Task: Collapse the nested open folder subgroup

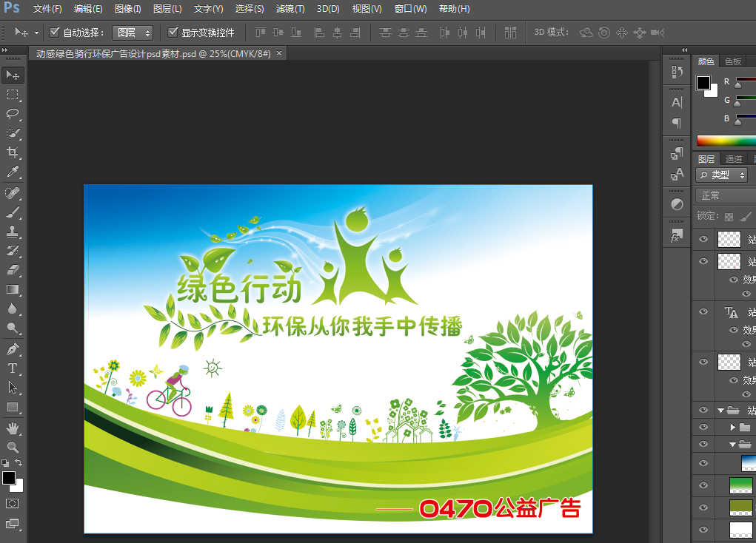Action: coord(732,444)
